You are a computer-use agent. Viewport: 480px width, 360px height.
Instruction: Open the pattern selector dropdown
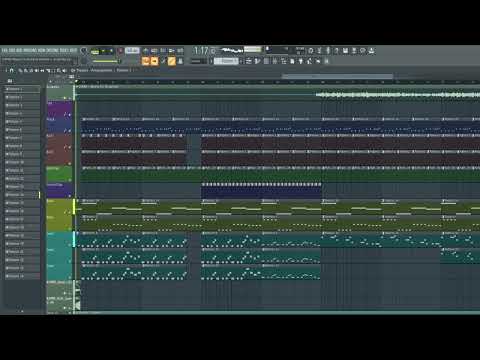pos(226,61)
